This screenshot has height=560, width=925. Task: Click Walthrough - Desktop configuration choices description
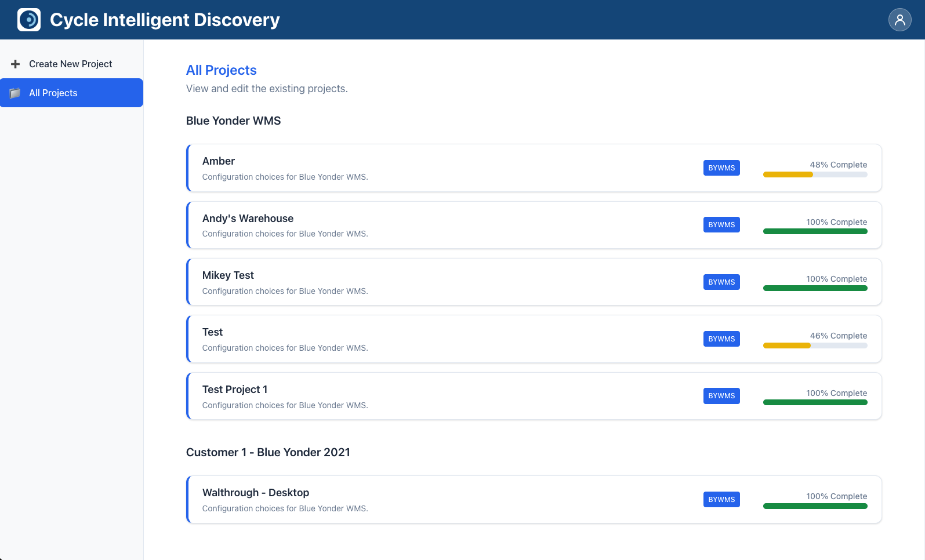[x=285, y=508]
